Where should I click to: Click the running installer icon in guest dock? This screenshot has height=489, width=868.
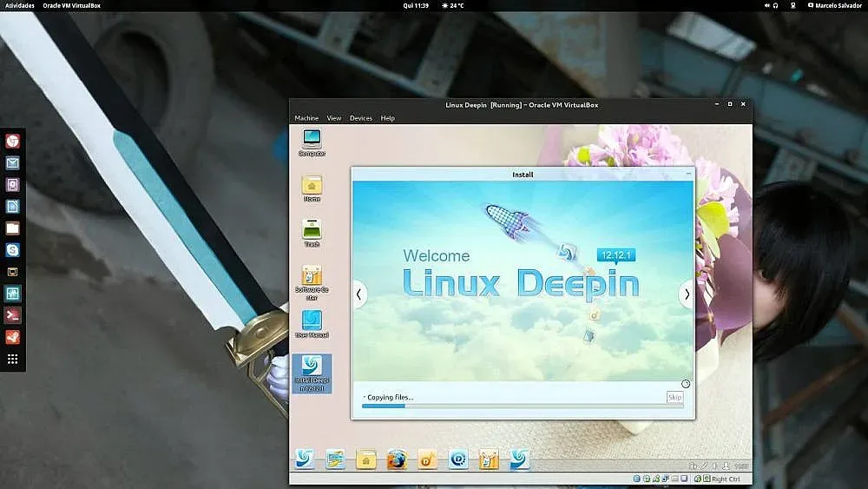coord(519,459)
